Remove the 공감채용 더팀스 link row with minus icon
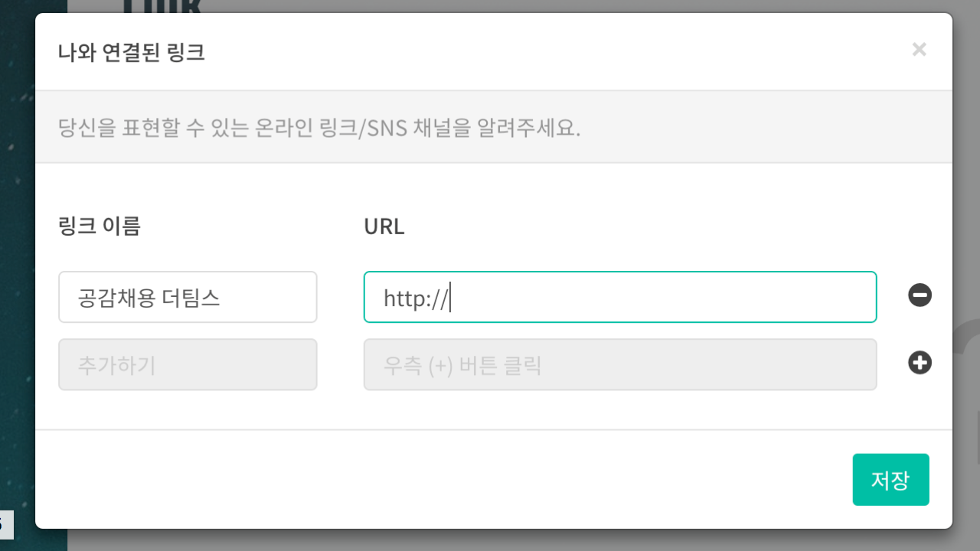980x551 pixels. tap(920, 295)
